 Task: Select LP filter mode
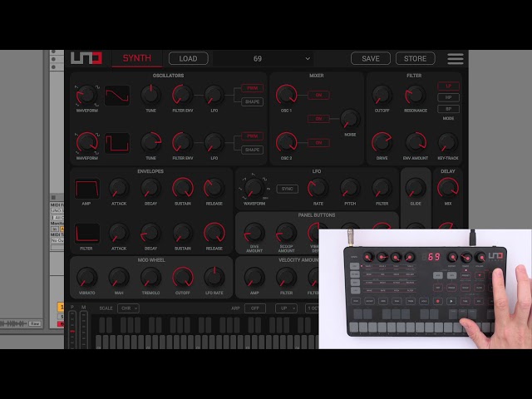[x=448, y=86]
